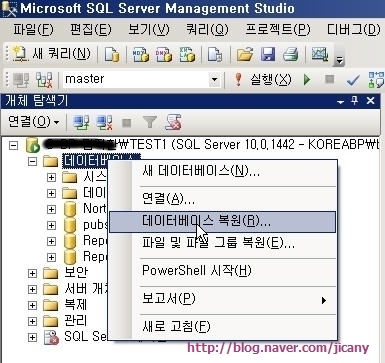Close the Object Explorer panel
This screenshot has width=385, height=363.
coord(370,100)
